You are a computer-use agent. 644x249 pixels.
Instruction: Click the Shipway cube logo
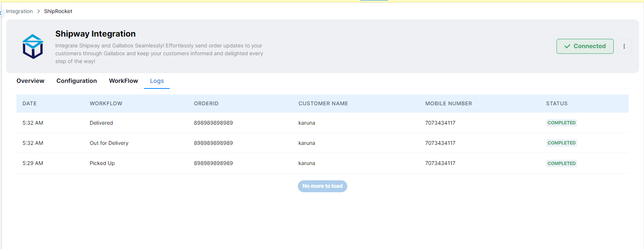click(x=33, y=46)
